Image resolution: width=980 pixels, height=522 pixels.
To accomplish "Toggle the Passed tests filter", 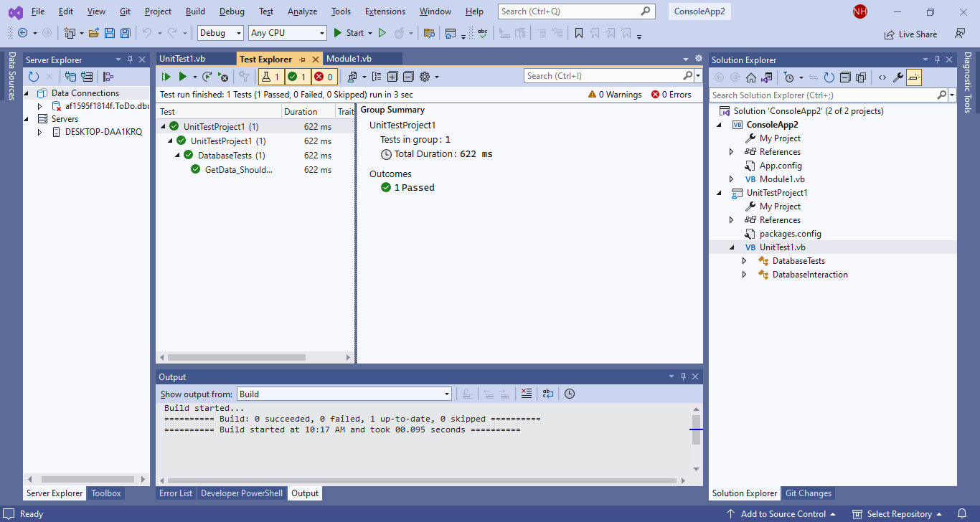I will pos(297,77).
